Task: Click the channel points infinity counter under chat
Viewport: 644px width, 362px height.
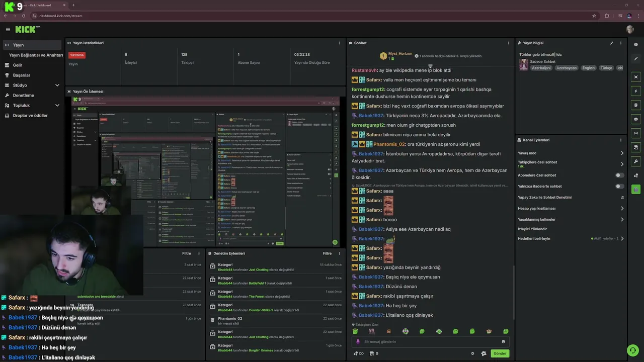Action: click(358, 353)
